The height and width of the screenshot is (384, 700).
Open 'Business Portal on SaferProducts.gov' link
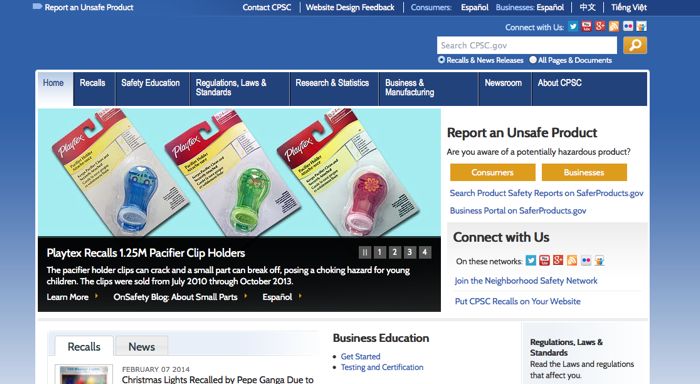[x=518, y=211]
